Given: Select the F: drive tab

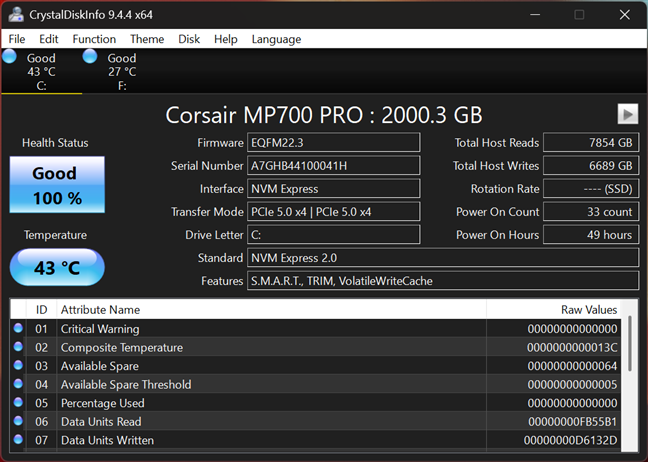Looking at the screenshot, I should 122,71.
